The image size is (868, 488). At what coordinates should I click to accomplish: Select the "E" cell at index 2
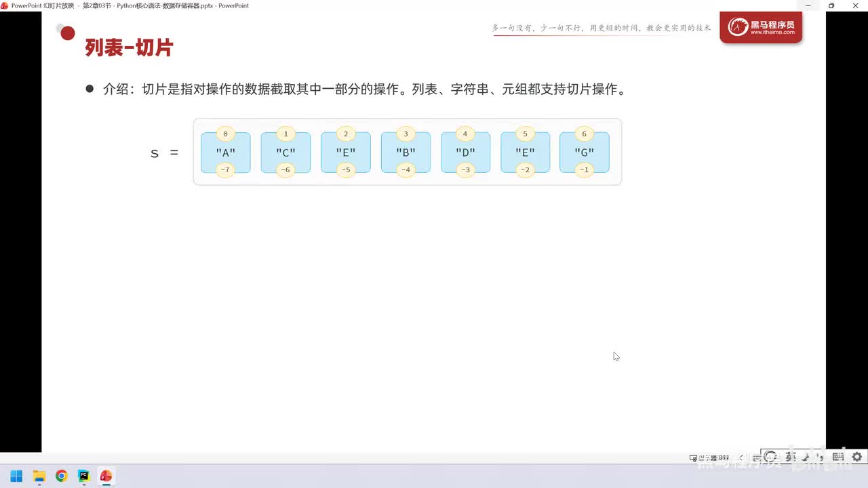pyautogui.click(x=346, y=152)
